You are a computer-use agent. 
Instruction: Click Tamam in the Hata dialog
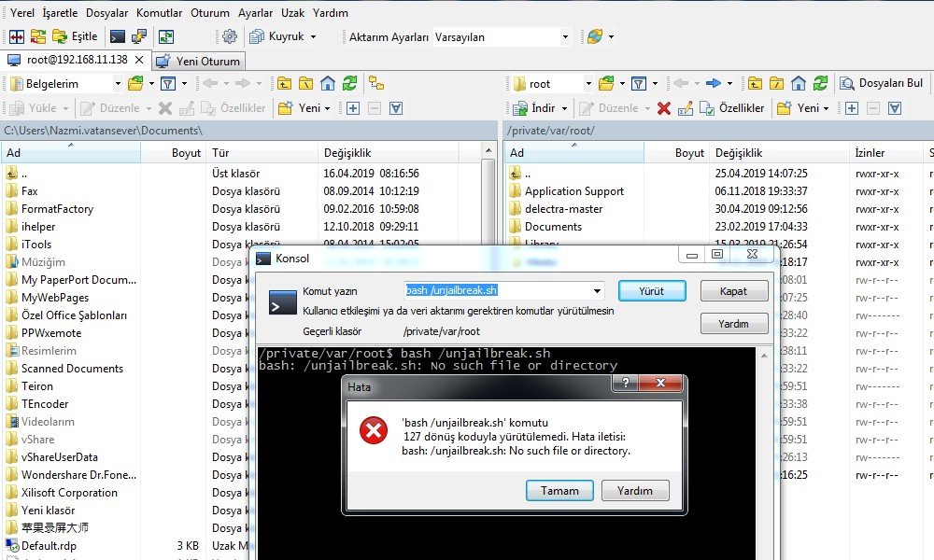pyautogui.click(x=559, y=491)
